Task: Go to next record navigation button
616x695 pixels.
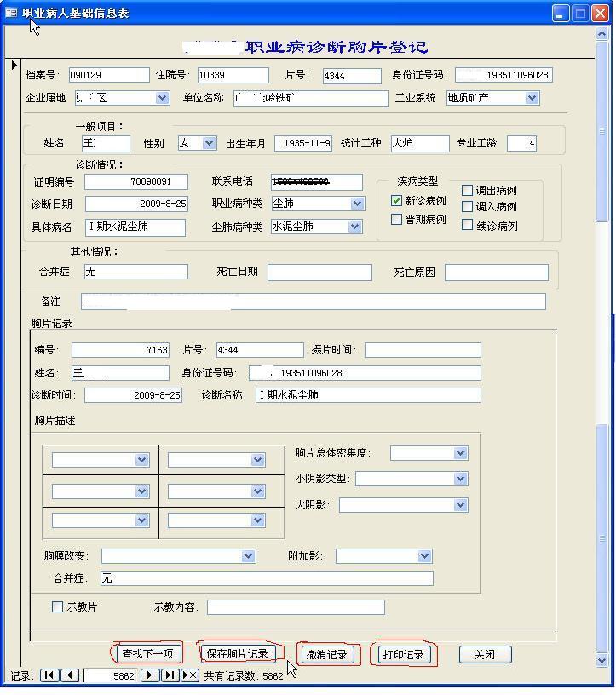Action: pyautogui.click(x=149, y=675)
